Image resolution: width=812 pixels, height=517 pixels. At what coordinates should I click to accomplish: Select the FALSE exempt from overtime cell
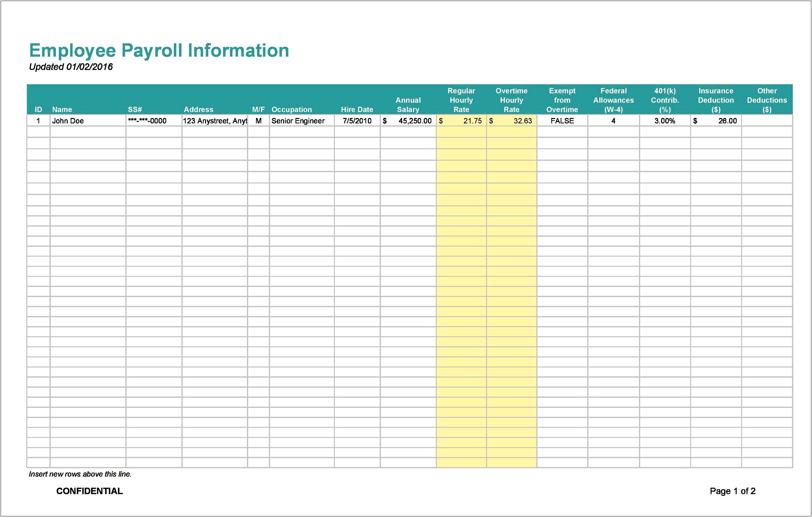tap(562, 121)
